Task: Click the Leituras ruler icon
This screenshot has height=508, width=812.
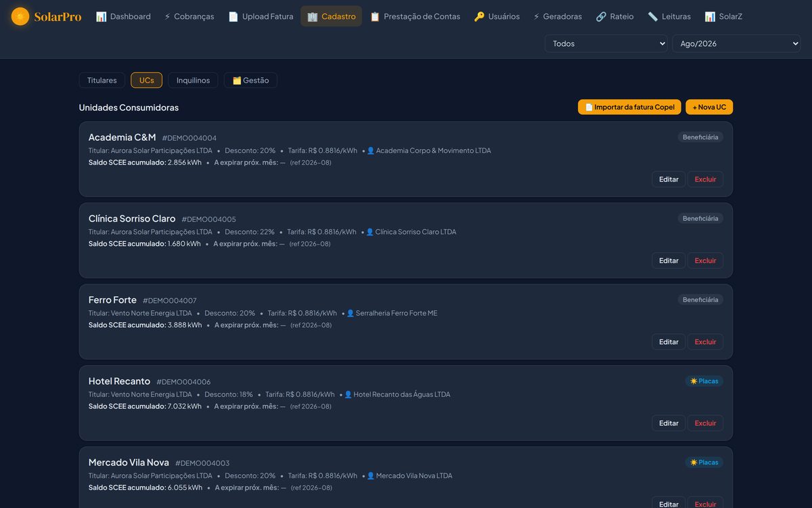Action: tap(652, 16)
